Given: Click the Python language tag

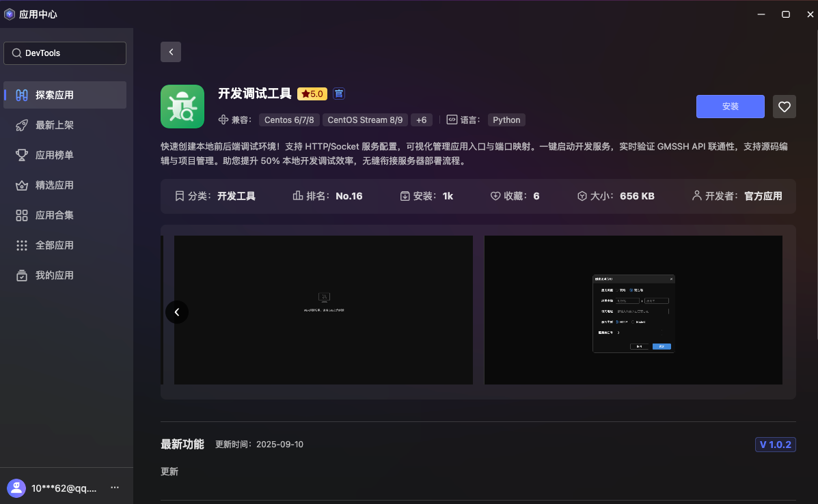Looking at the screenshot, I should pos(506,120).
